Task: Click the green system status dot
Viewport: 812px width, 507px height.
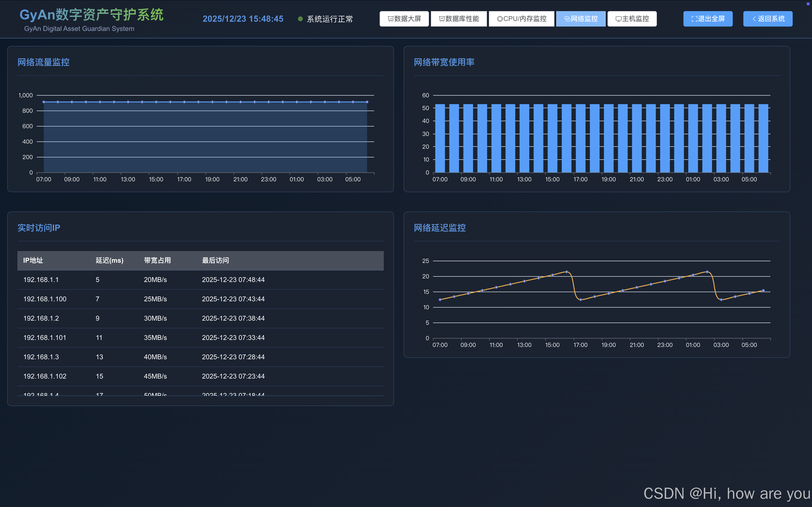Action: pos(300,19)
